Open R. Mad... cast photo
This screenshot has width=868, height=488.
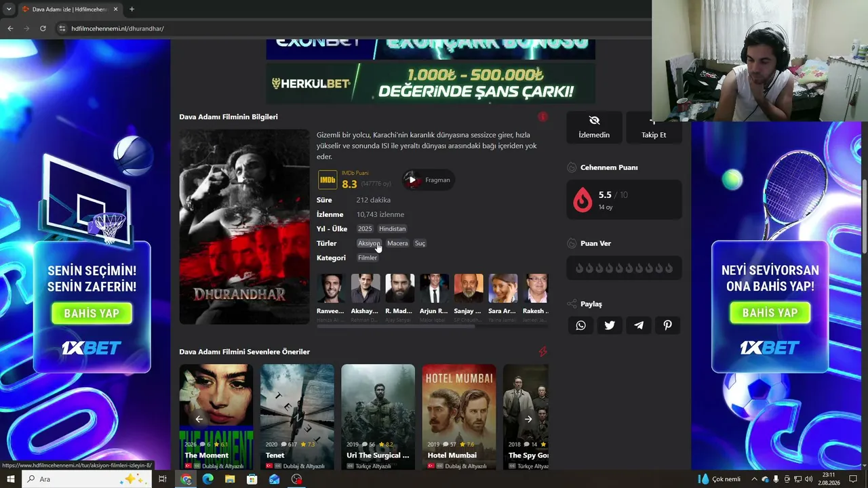tap(399, 288)
